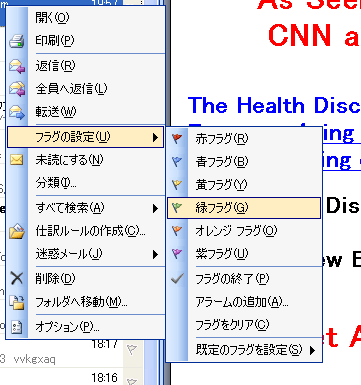Image resolution: width=361 pixels, height=385 pixels.
Task: Click the delete X icon beside 削除(D)
Action: (17, 278)
